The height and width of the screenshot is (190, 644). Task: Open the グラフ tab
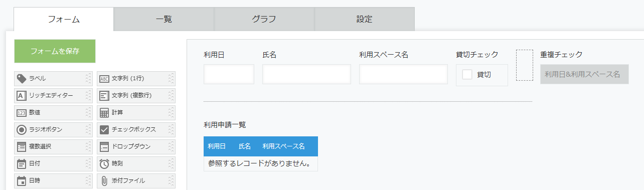coord(264,20)
